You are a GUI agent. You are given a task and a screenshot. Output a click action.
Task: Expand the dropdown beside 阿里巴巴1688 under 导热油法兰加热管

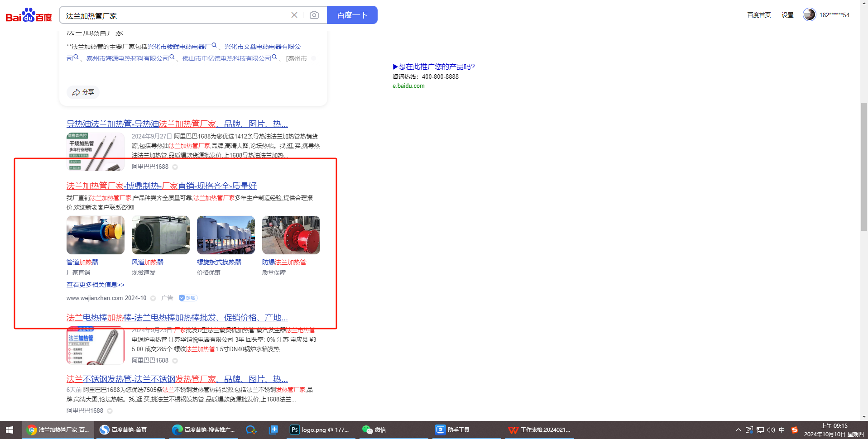point(175,167)
